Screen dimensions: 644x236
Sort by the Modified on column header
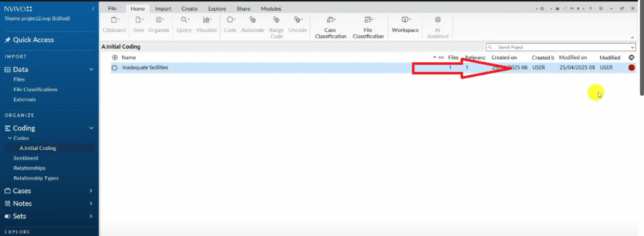[574, 57]
